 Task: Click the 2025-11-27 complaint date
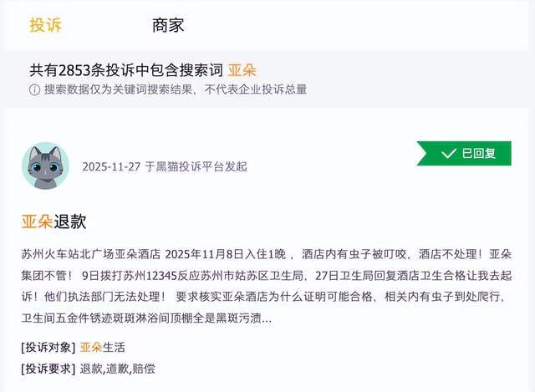(110, 166)
